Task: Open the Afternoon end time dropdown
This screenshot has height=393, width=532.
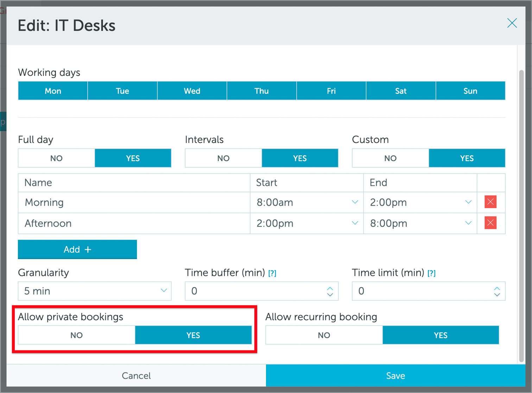Action: (468, 223)
